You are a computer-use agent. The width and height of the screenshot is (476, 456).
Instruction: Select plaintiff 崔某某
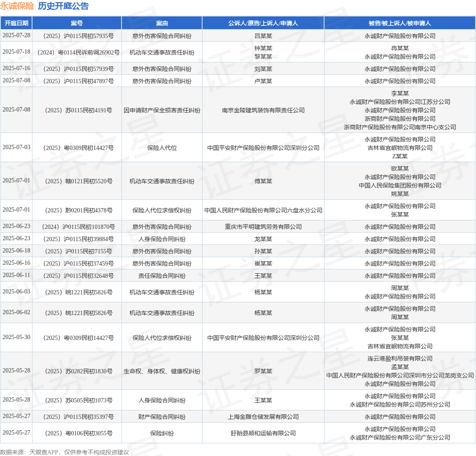tap(263, 263)
